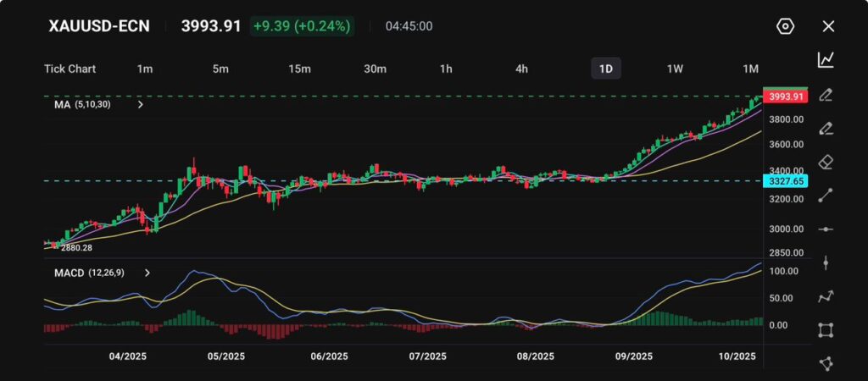Close the chart with the X icon
Viewport: 868px width, 381px height.
[x=828, y=26]
